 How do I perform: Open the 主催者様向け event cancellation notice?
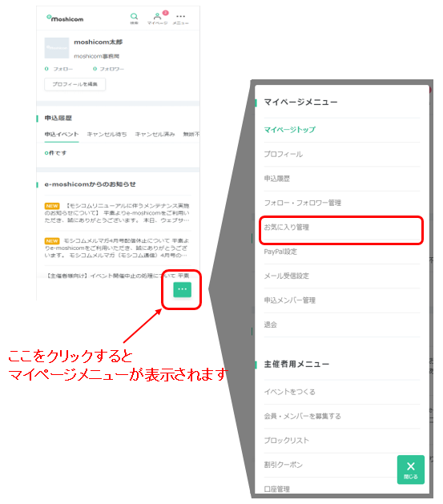tap(117, 276)
